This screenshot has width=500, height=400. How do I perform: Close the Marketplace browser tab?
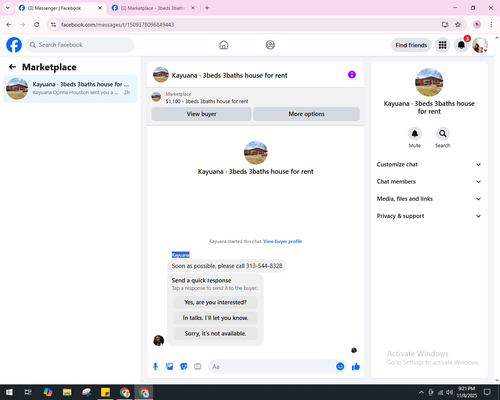(x=193, y=8)
